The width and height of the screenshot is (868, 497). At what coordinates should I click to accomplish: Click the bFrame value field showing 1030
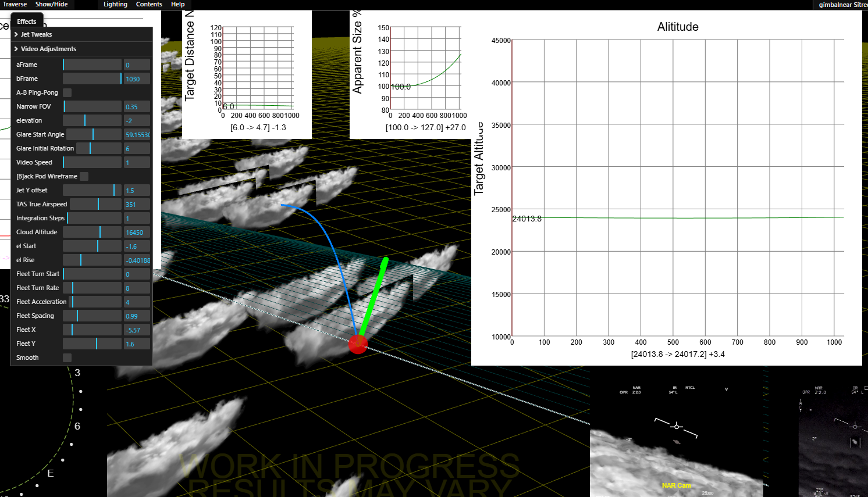[x=137, y=78]
